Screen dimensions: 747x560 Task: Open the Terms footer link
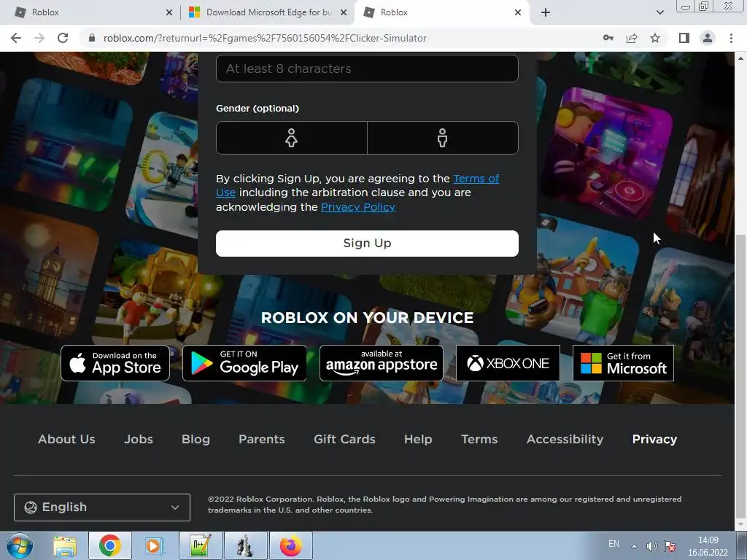(479, 439)
